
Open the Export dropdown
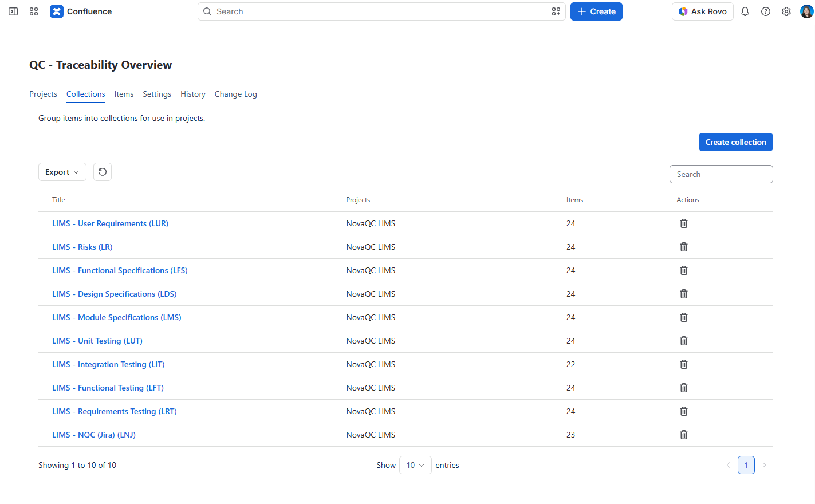pyautogui.click(x=62, y=172)
